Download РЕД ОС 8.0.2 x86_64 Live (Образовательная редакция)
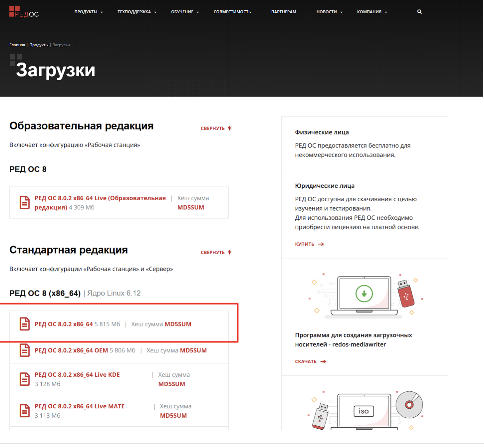This screenshot has height=448, width=484. point(100,203)
